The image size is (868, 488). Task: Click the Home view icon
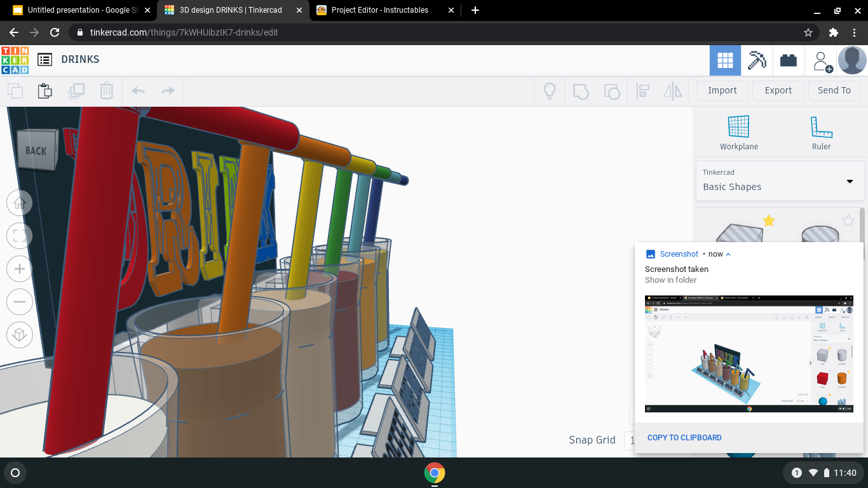(x=19, y=202)
